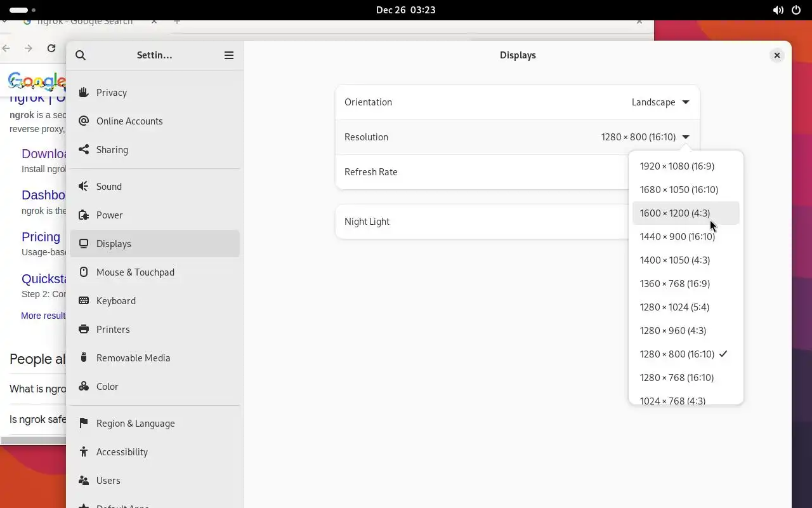Open the power menu in top bar
The width and height of the screenshot is (812, 508).
coord(797,10)
